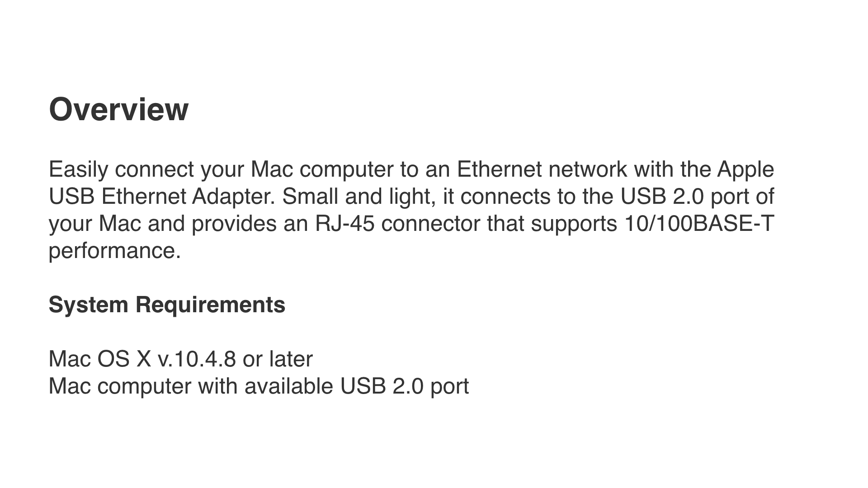This screenshot has width=868, height=488.
Task: Click the word "provides" in the paragraph
Action: click(x=234, y=224)
